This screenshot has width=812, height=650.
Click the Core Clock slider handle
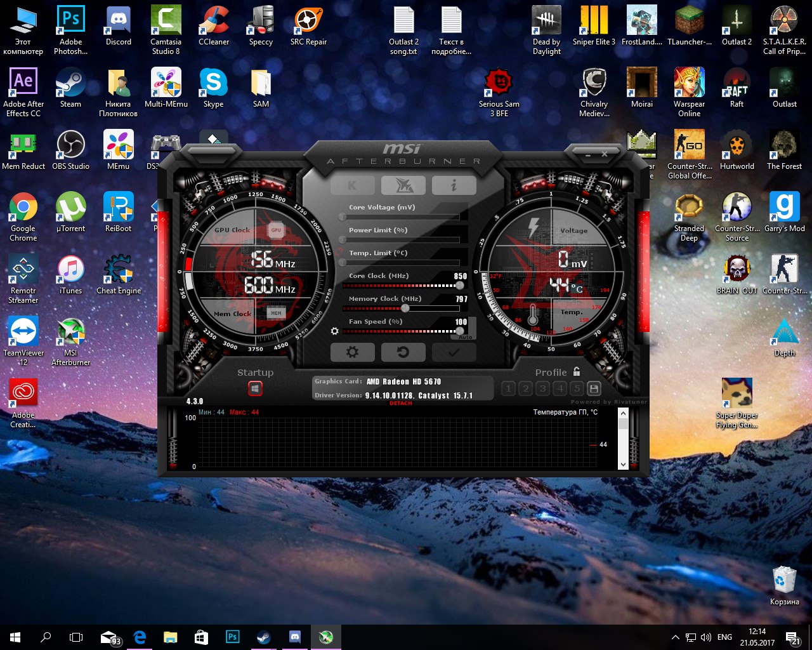point(459,285)
